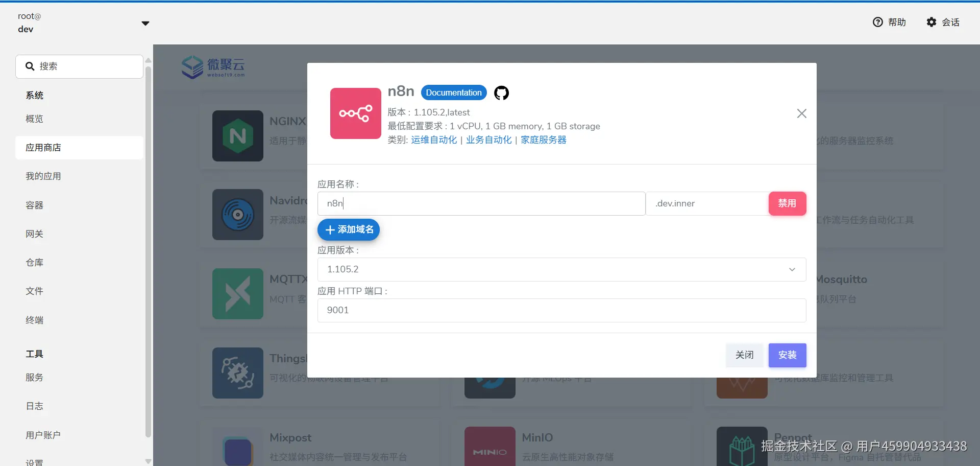Open session settings gear icon

[932, 22]
